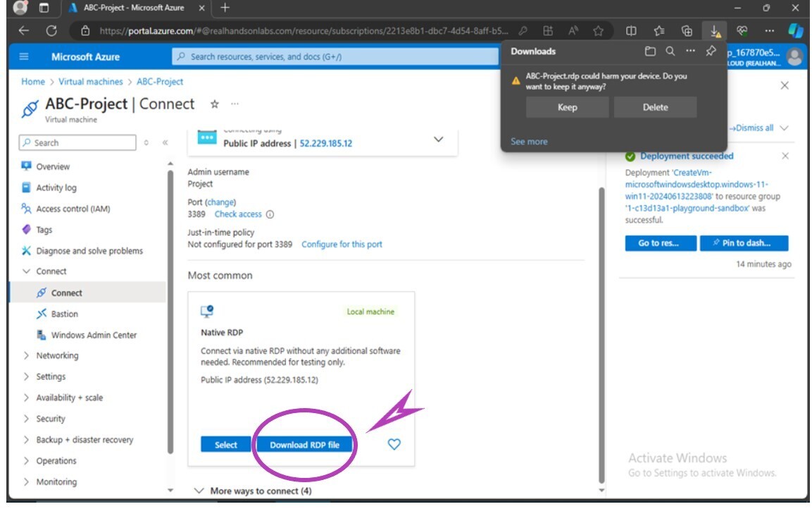Image resolution: width=812 pixels, height=516 pixels.
Task: Click the Download RDP file button
Action: pos(304,445)
